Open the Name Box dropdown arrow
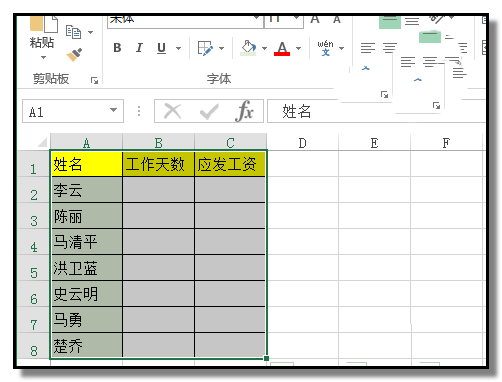Screen dimensions: 502x382 [114, 110]
